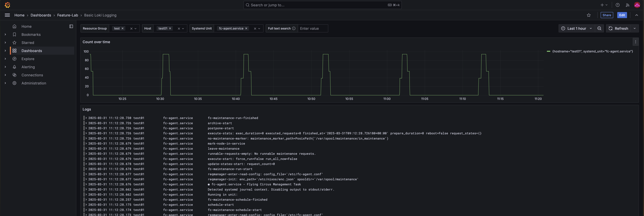
Task: Open the Count over time panel menu
Action: pyautogui.click(x=635, y=42)
